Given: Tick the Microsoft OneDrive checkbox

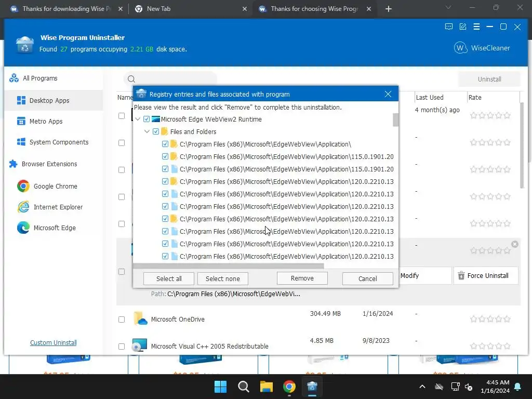Looking at the screenshot, I should [122, 320].
